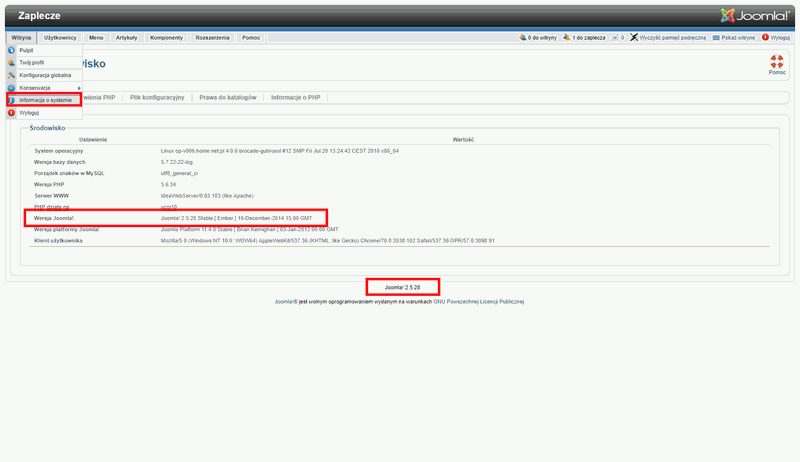Screen dimensions: 800x462
Task: Click the Wersja bazy danych label
Action: point(60,162)
